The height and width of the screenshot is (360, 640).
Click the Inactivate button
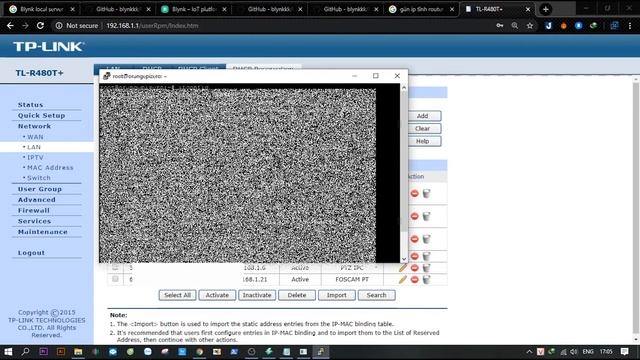(x=257, y=295)
